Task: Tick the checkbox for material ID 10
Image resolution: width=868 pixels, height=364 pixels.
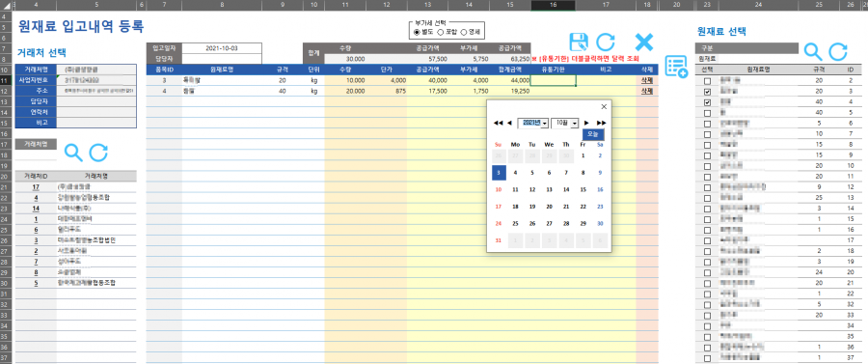Action: pyautogui.click(x=707, y=166)
